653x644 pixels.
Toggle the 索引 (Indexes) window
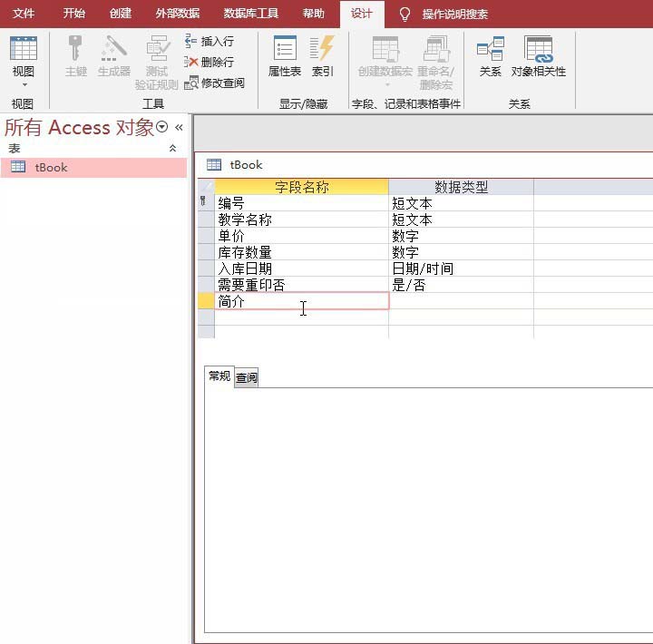[322, 55]
